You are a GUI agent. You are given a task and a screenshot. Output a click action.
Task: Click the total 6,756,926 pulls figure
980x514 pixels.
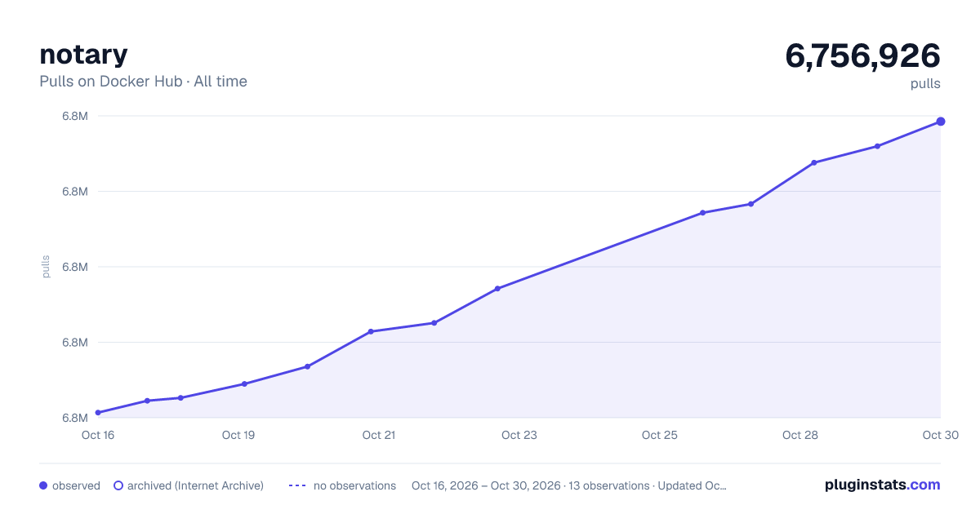(862, 55)
